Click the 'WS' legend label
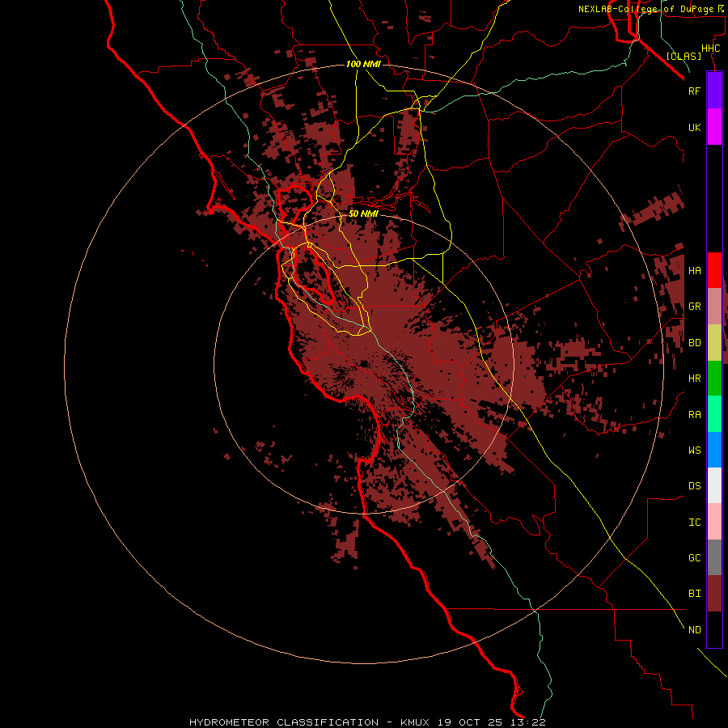Image resolution: width=728 pixels, height=728 pixels. point(694,451)
